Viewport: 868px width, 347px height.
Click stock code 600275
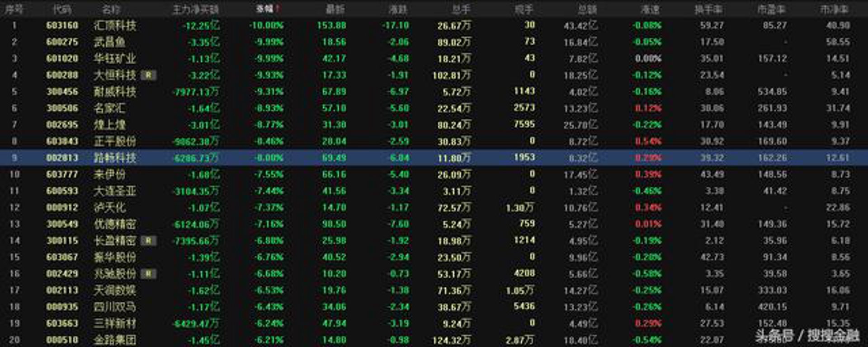(62, 42)
